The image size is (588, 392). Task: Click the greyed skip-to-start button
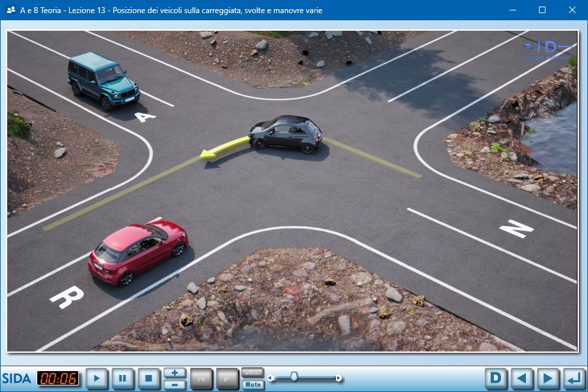click(201, 378)
